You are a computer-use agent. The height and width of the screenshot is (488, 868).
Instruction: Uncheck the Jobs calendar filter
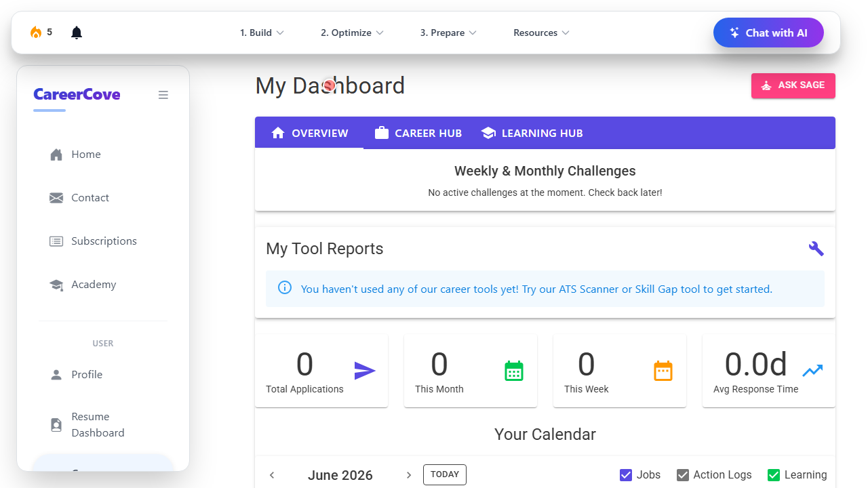pyautogui.click(x=626, y=475)
